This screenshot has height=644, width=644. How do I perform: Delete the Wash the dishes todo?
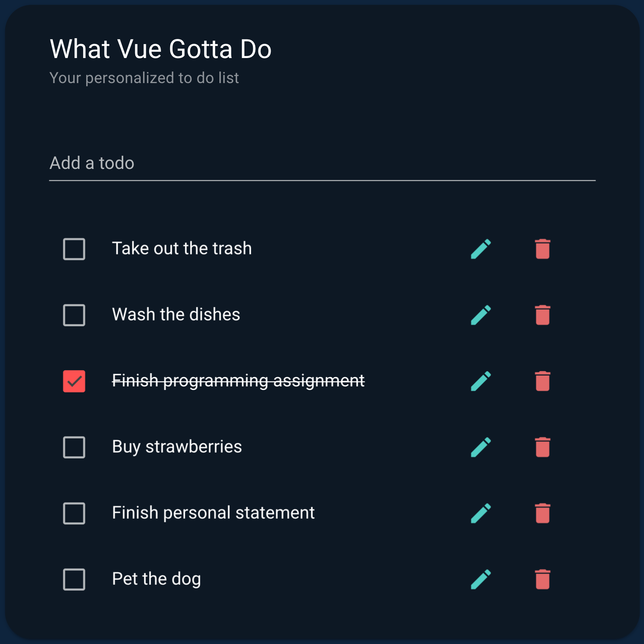pyautogui.click(x=542, y=315)
